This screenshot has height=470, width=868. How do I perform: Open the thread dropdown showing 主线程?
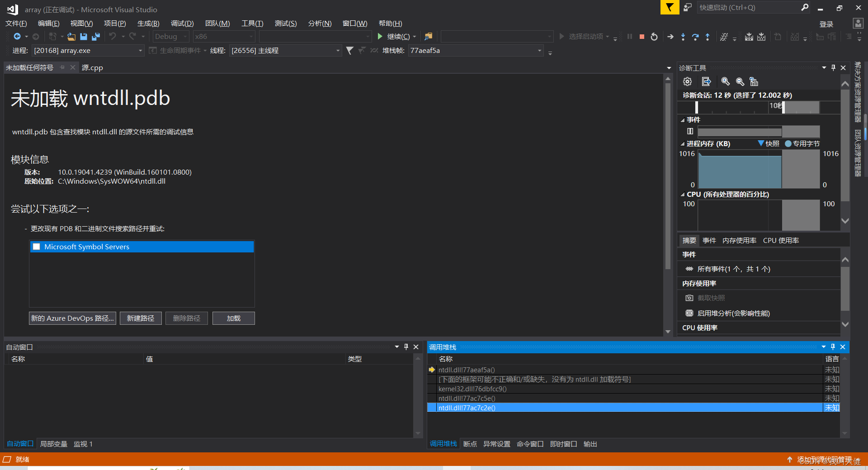pos(285,51)
